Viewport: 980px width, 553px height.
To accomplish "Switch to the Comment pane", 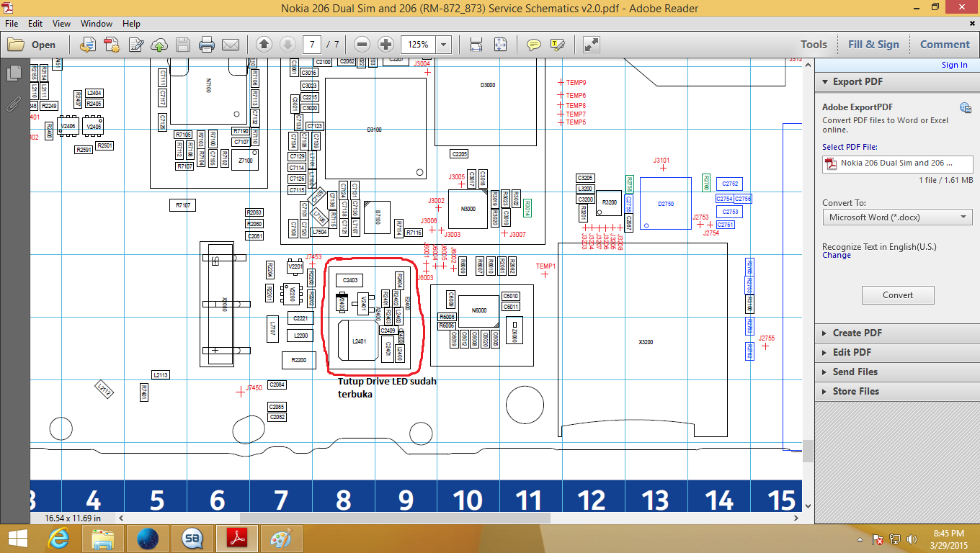I will (945, 45).
